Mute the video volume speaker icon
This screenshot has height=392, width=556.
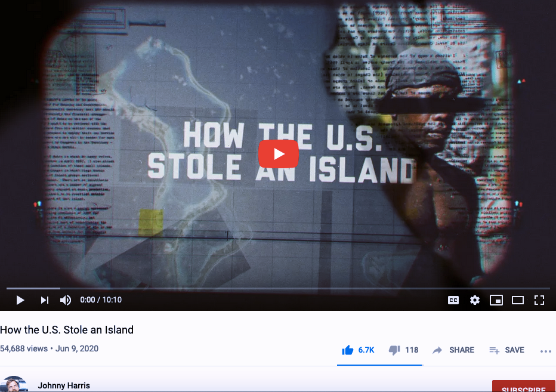66,300
